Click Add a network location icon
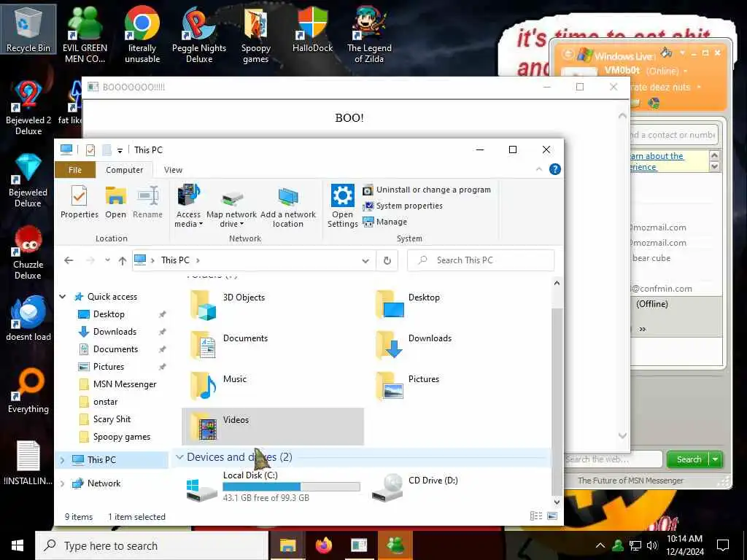This screenshot has width=747, height=560. click(x=287, y=206)
